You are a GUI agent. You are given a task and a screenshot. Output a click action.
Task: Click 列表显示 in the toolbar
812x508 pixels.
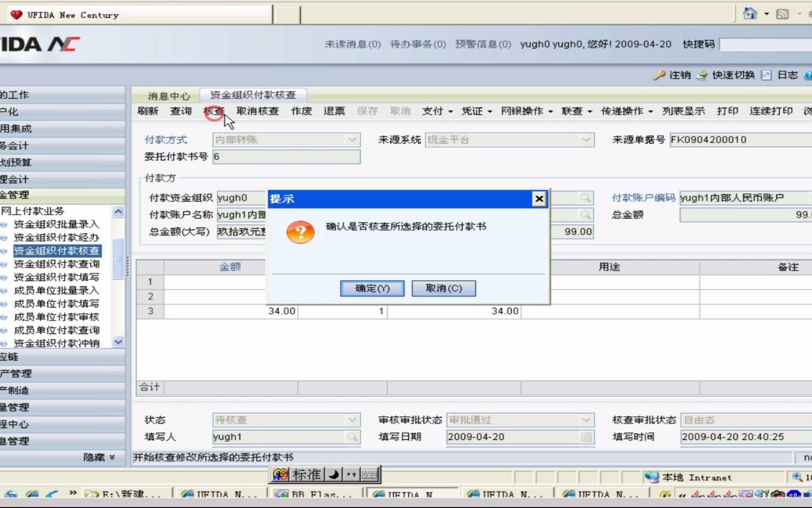click(683, 111)
